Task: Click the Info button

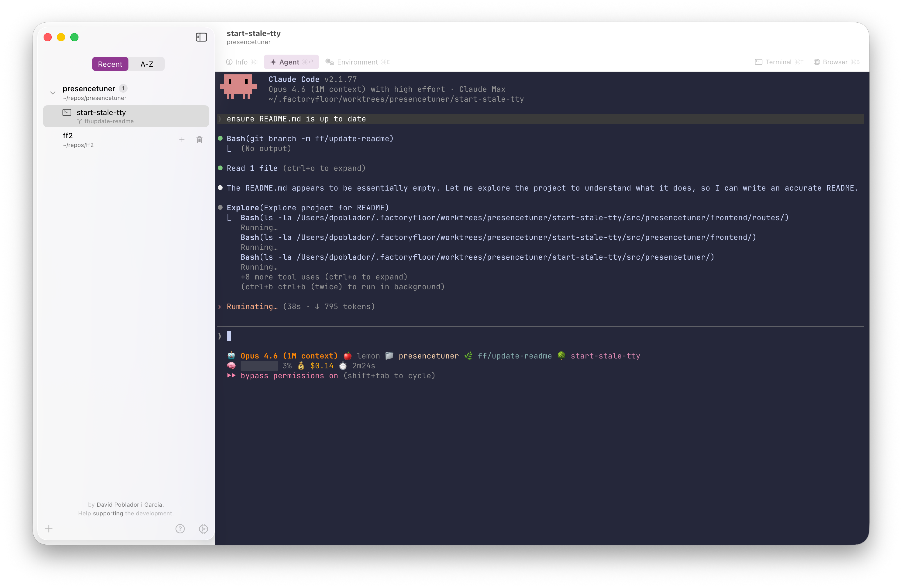Action: [x=241, y=62]
